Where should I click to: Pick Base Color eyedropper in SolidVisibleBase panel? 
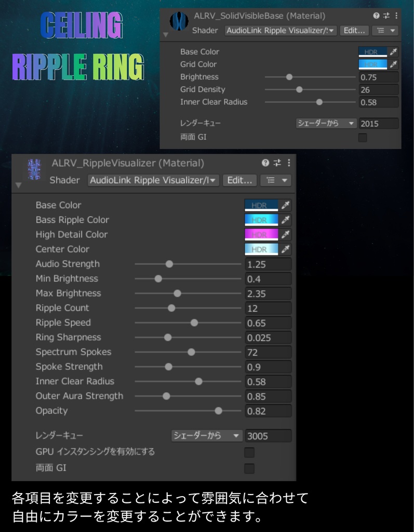[393, 52]
